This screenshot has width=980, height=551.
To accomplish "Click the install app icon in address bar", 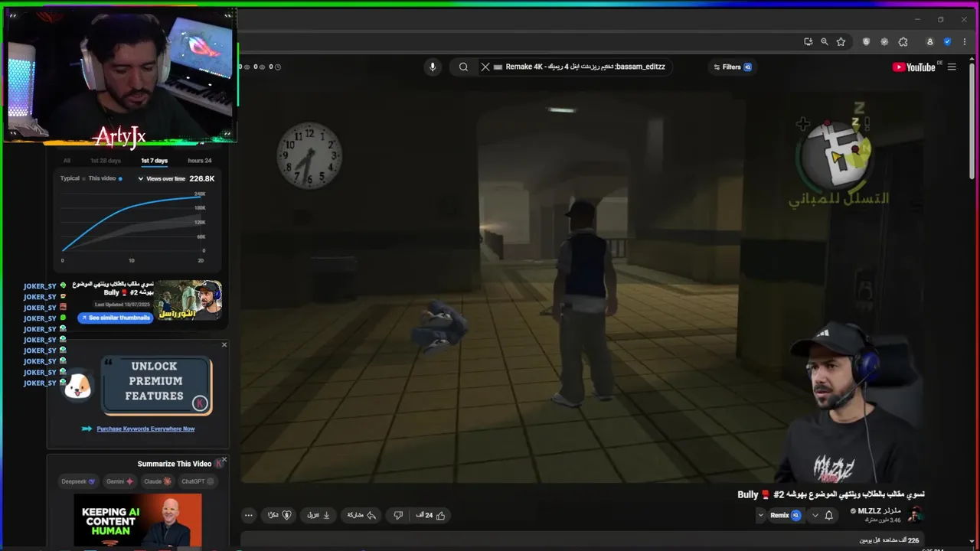I will tap(808, 42).
